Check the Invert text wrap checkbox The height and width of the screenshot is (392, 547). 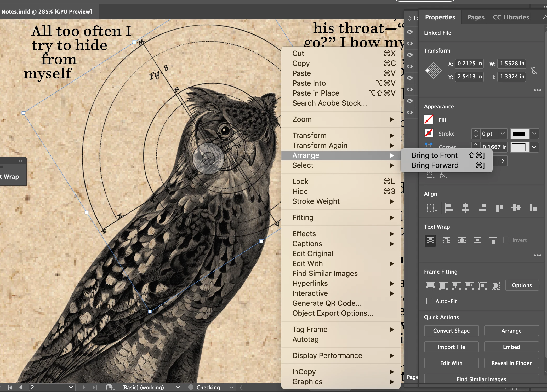pos(506,240)
